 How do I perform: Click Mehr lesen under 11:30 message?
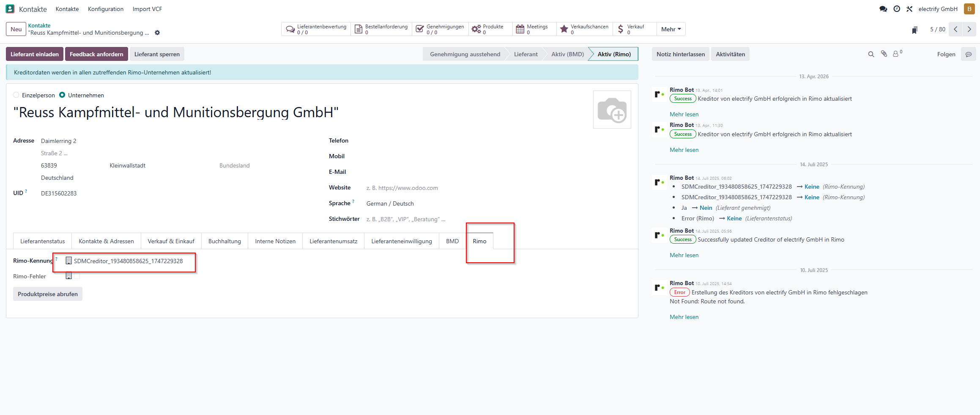(684, 150)
